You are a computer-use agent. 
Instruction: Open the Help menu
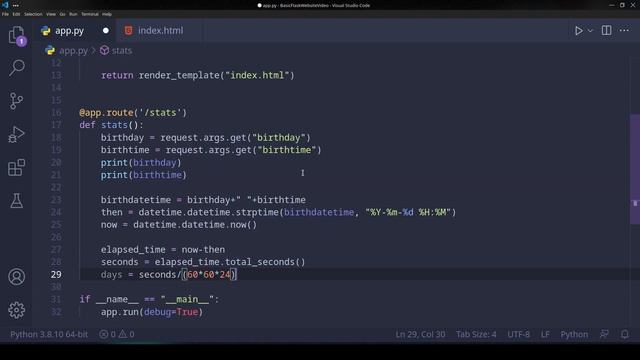point(107,14)
